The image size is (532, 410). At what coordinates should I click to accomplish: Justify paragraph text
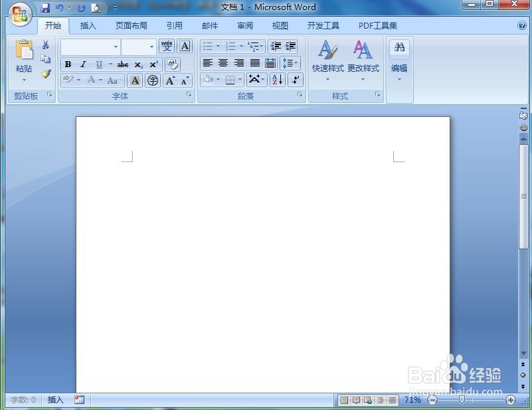click(x=254, y=63)
